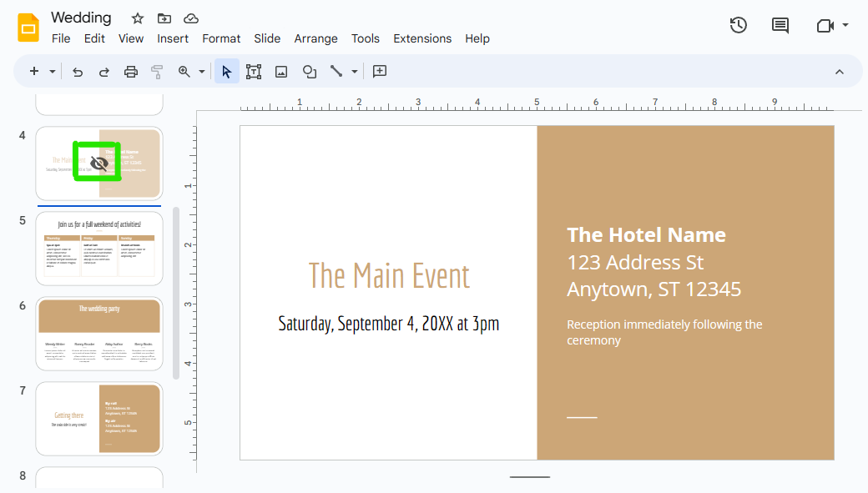Screen dimensions: 868x493
Task: Click '123 Address St' text line
Action: click(x=635, y=262)
